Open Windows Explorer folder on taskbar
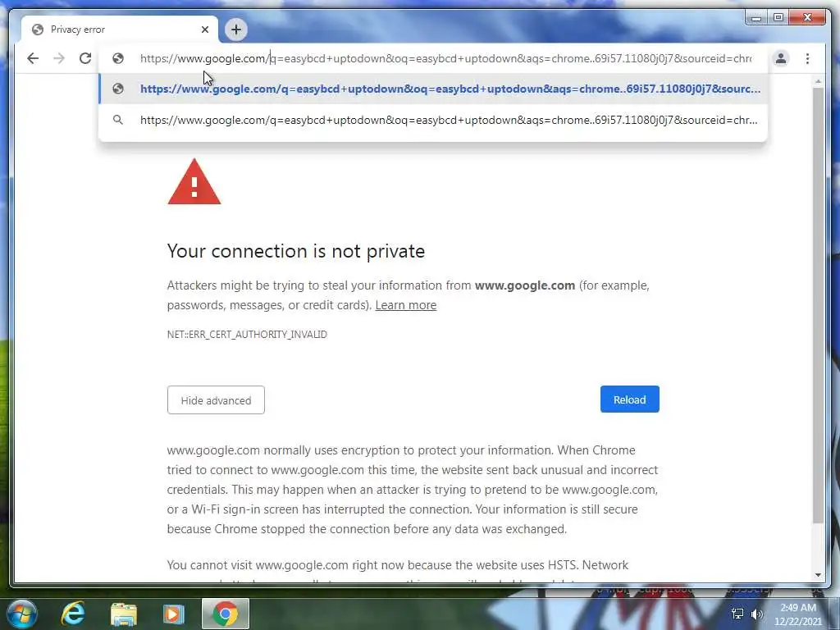Screen dimensions: 840x630 tap(123, 614)
